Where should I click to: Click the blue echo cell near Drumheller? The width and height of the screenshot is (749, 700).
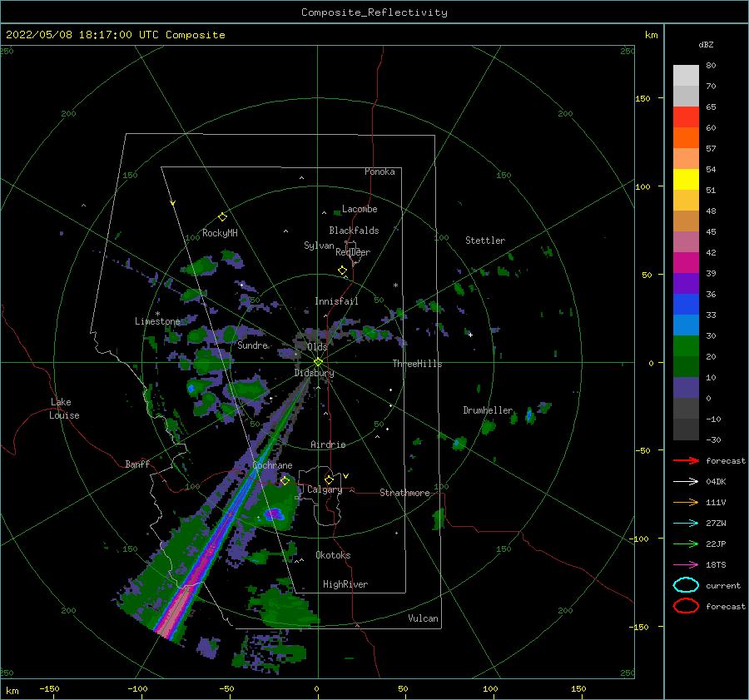(x=529, y=415)
